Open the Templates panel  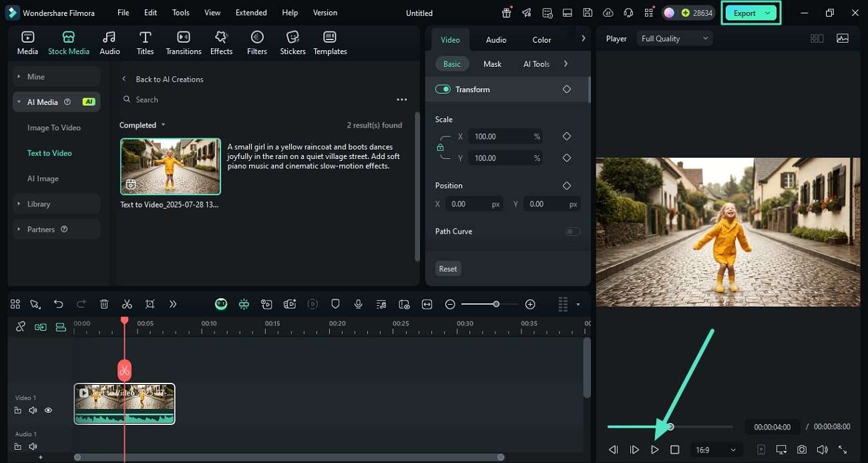[x=330, y=43]
